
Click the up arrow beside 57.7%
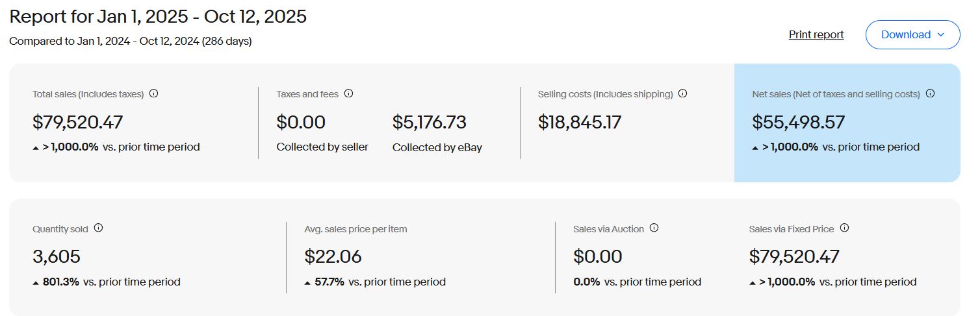307,282
